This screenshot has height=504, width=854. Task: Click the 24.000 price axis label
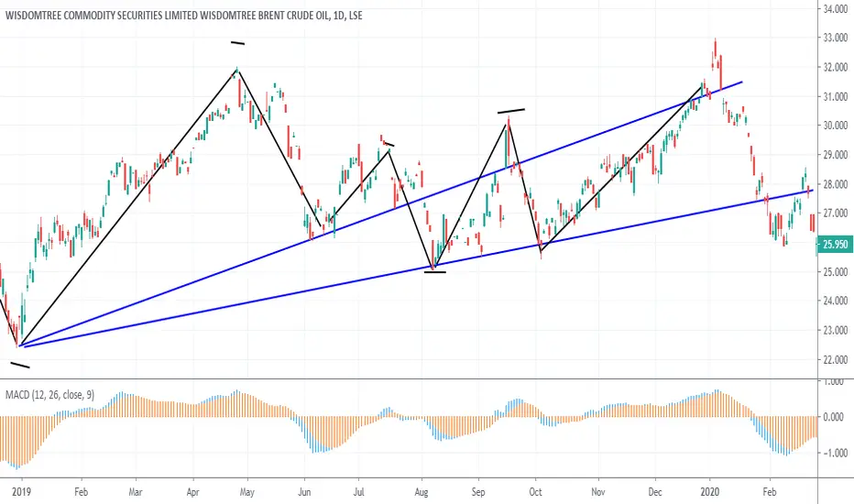836,301
